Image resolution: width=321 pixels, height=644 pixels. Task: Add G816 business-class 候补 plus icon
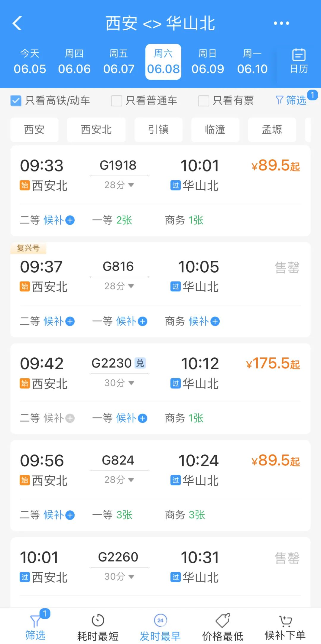(x=215, y=322)
